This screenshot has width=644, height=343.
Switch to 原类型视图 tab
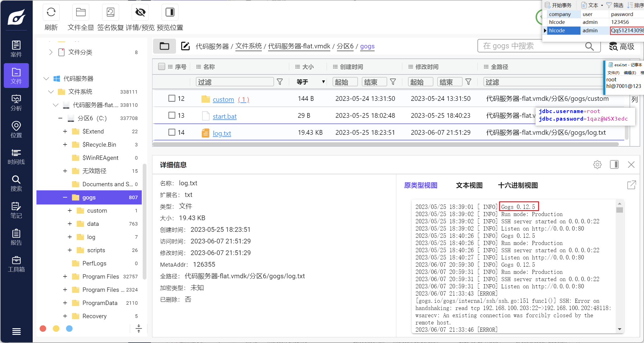coord(421,185)
